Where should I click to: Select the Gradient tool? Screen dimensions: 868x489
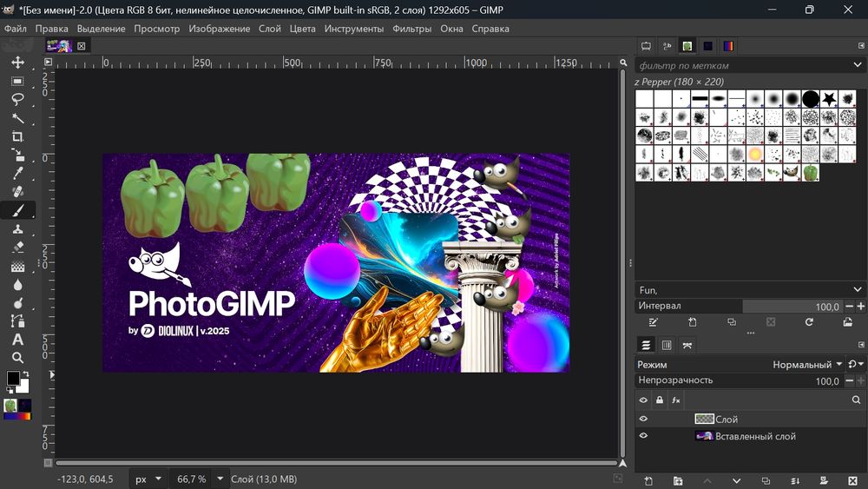(x=17, y=266)
